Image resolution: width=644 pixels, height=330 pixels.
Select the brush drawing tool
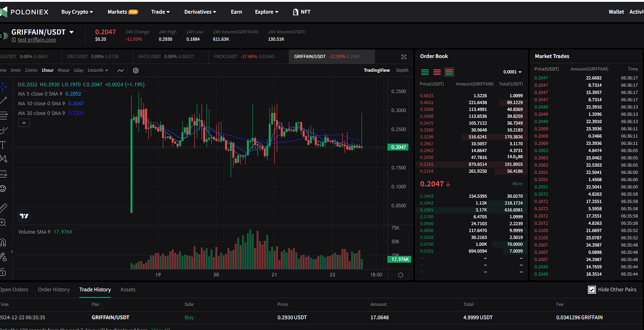click(3, 130)
